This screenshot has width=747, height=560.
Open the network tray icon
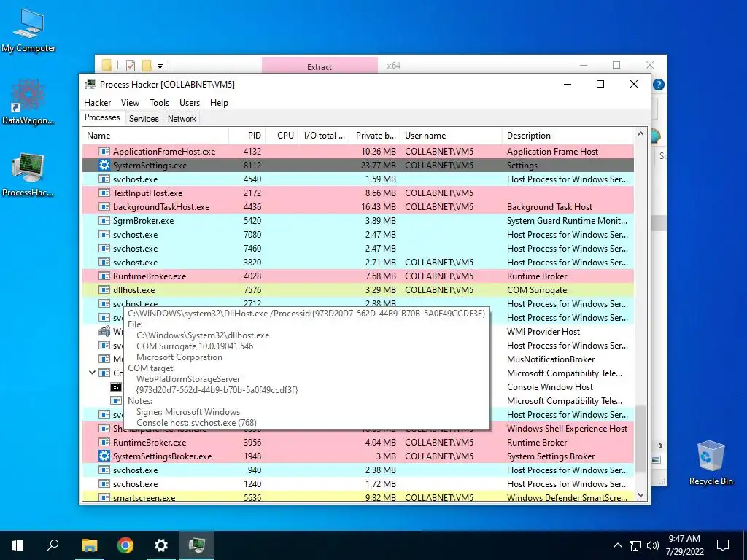635,545
